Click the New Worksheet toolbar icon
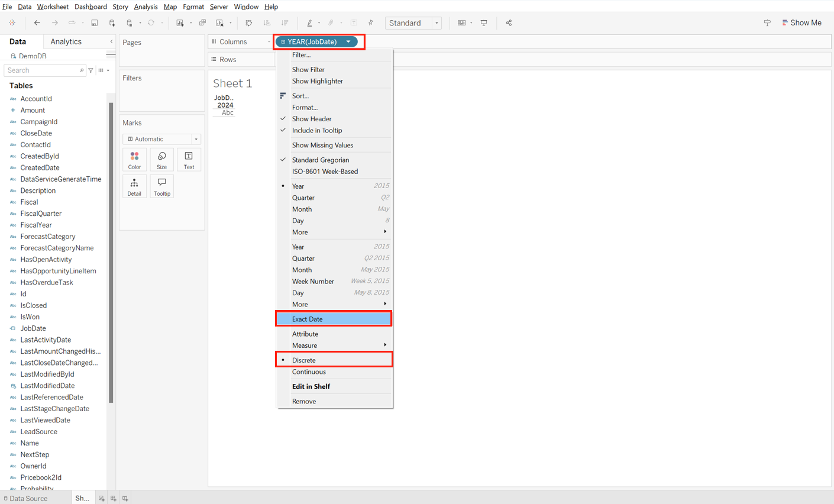Screen dimensions: 834x504 180,22
